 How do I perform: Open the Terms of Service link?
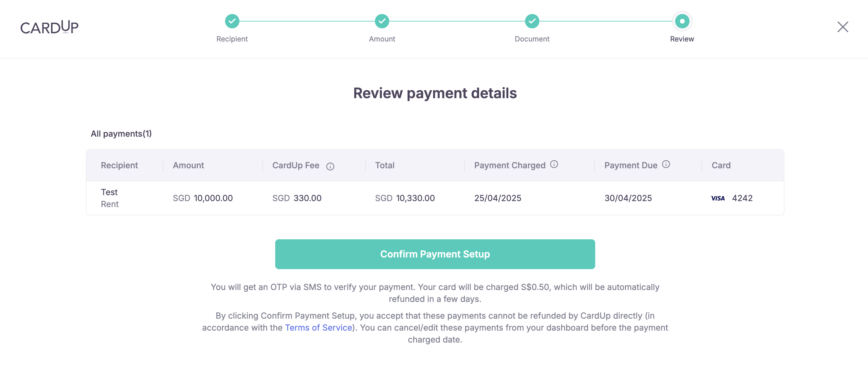(318, 328)
